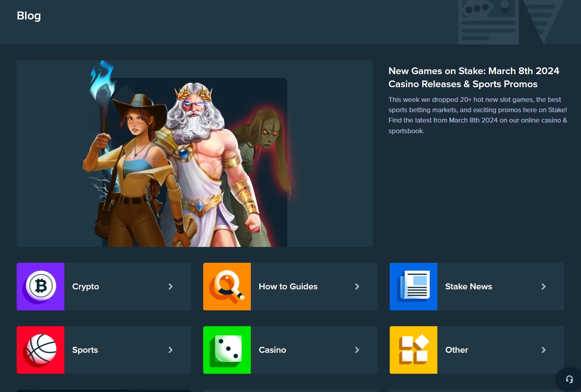The image size is (581, 392).
Task: Click the yellow blocks Other icon
Action: click(x=414, y=350)
